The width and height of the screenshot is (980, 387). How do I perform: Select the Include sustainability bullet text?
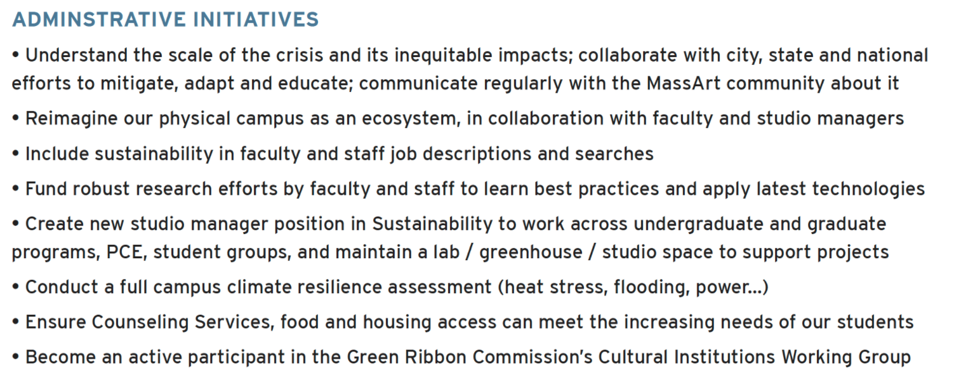[x=333, y=154]
